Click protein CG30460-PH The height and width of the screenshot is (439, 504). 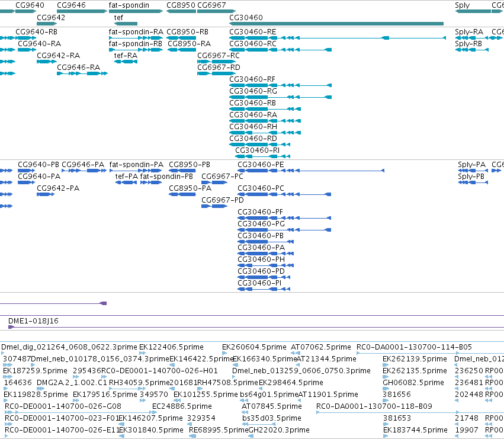pos(261,259)
